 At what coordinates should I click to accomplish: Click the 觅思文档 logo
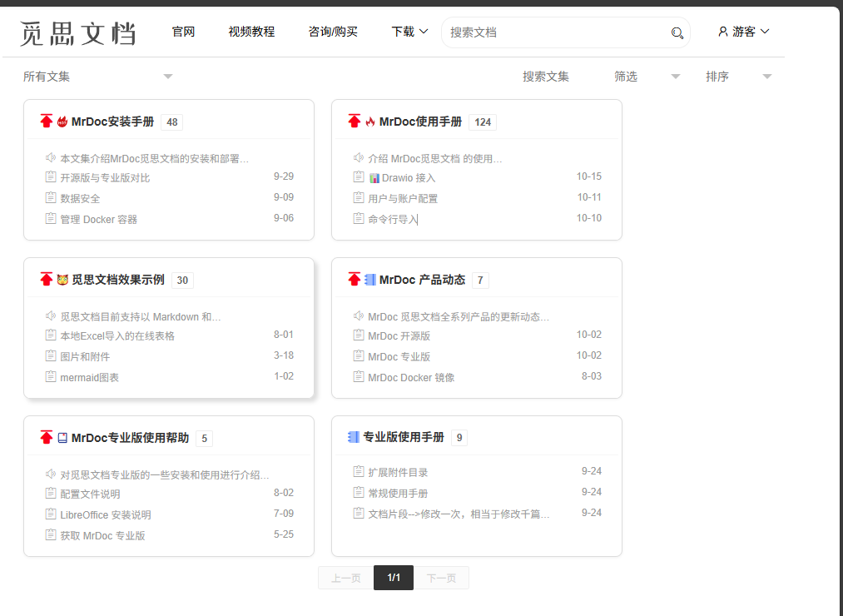(78, 33)
